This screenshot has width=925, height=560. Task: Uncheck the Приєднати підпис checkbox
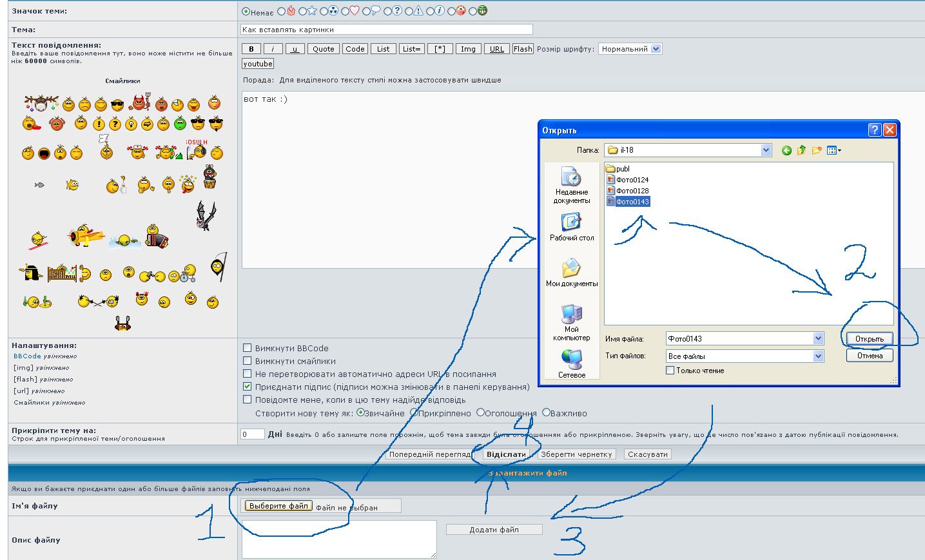247,387
